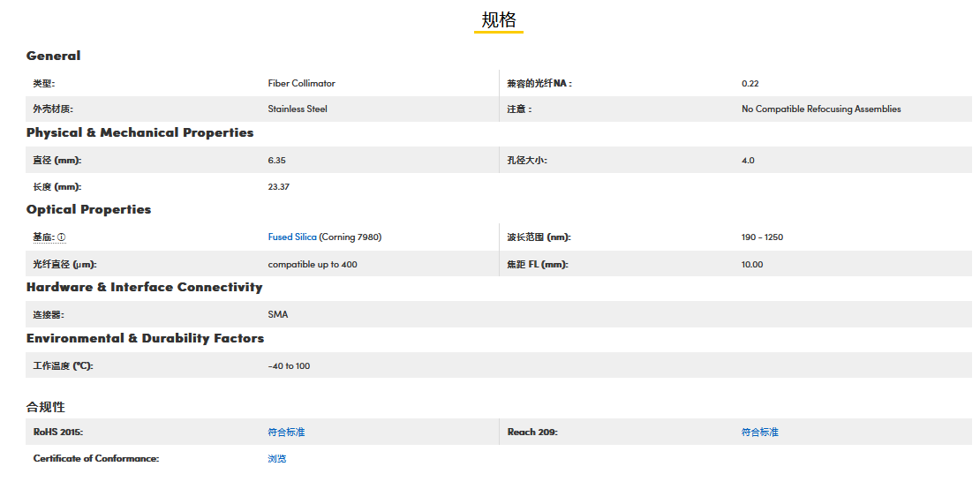Select the 规格 section heading
Viewport: 980px width, 489px height.
(498, 20)
